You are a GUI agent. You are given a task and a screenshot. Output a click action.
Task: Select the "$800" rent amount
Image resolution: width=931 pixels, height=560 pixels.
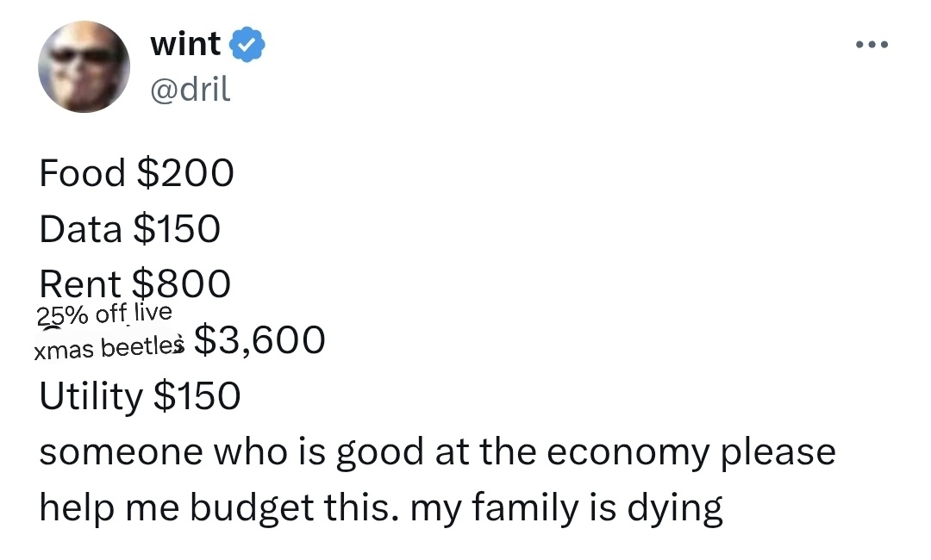click(181, 283)
